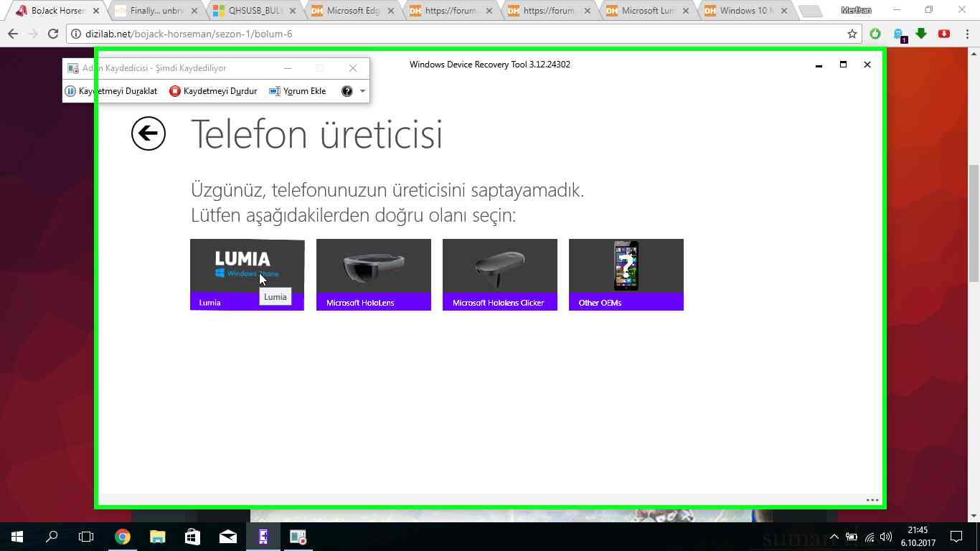Add a comment with Yorum Ekle
This screenshot has width=980, height=551.
(x=298, y=91)
